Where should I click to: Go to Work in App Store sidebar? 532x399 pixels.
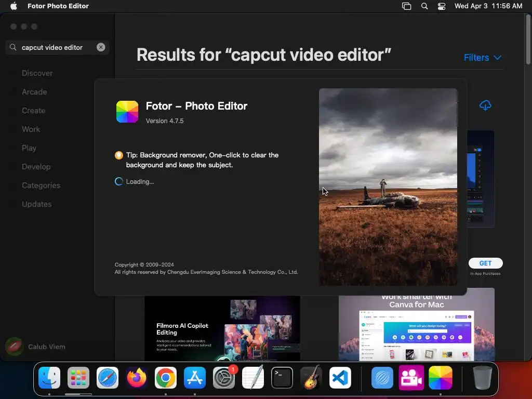pyautogui.click(x=31, y=129)
